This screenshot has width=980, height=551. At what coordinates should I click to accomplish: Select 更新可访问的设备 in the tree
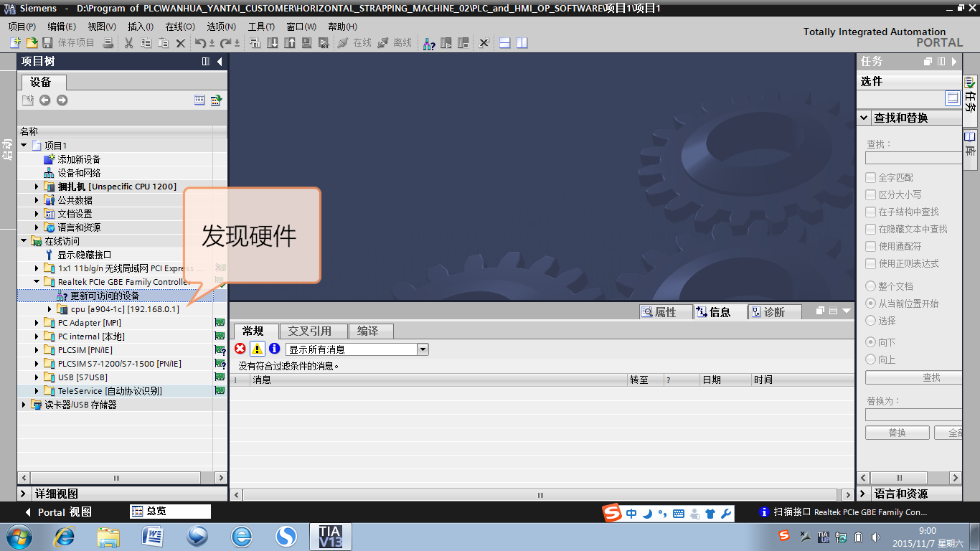coord(105,296)
